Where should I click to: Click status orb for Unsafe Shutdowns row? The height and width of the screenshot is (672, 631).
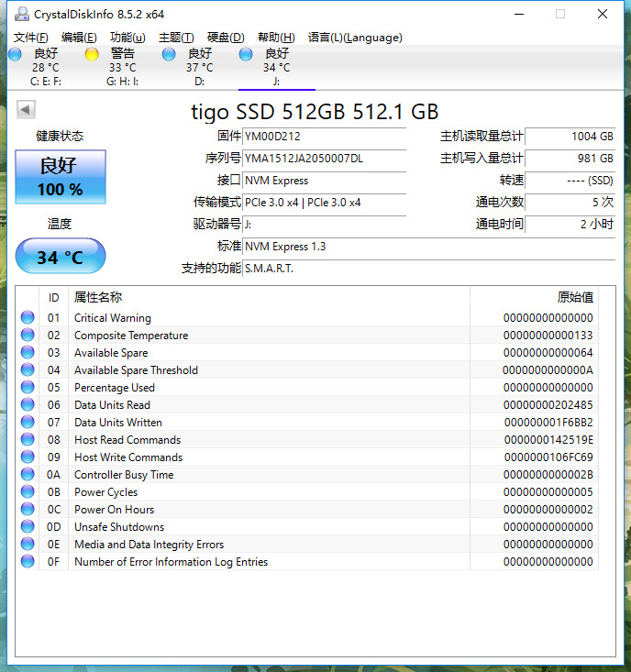click(x=28, y=527)
